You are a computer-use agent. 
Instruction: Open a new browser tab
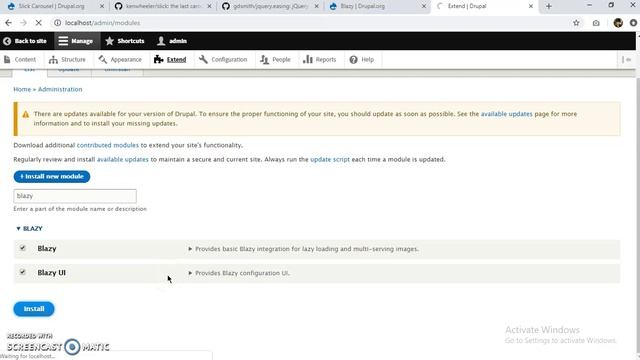pos(549,6)
